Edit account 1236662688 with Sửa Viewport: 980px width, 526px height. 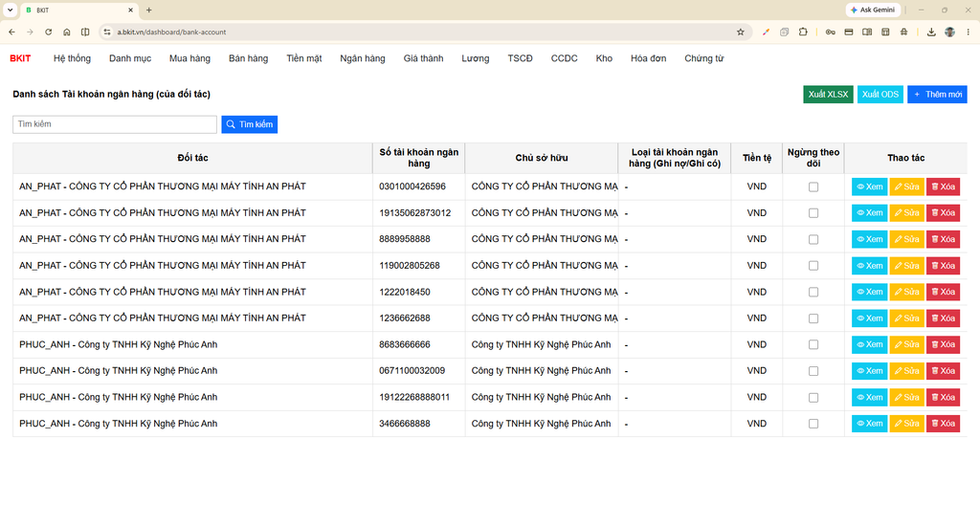[x=906, y=318]
